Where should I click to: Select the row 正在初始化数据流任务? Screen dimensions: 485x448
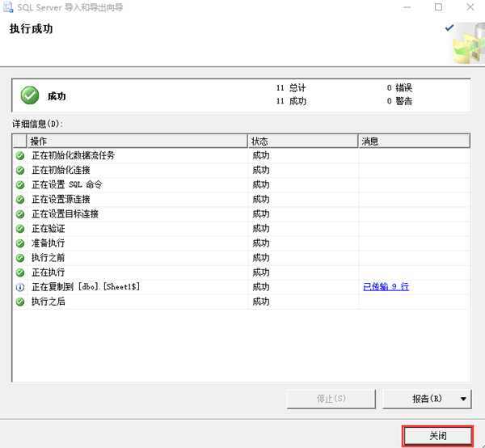click(241, 155)
